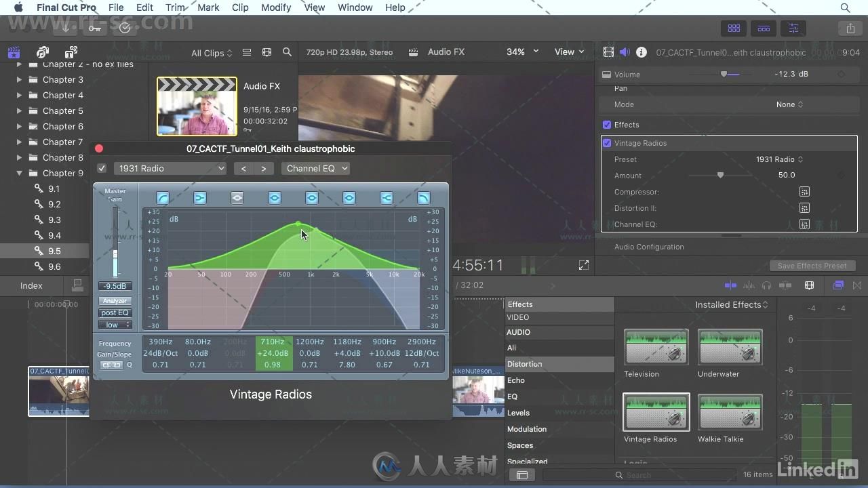This screenshot has height=488, width=868.
Task: Show the info inspector
Action: 641,52
